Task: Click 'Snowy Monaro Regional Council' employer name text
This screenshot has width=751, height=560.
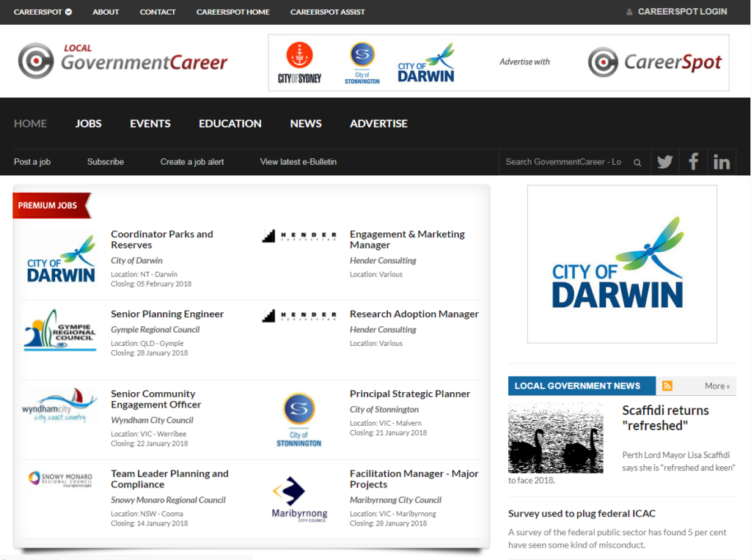Action: (x=168, y=500)
